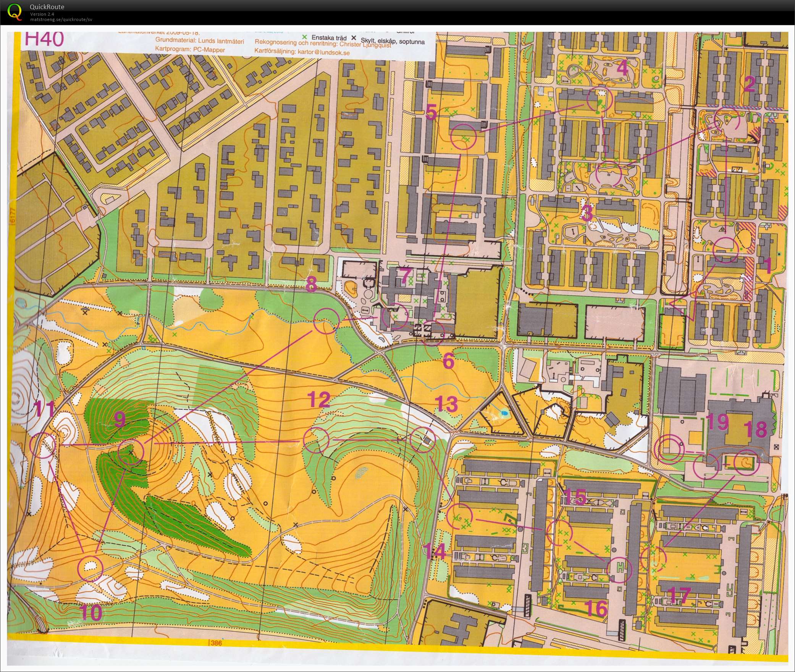Click control number 16 label
The height and width of the screenshot is (672, 795).
(596, 609)
